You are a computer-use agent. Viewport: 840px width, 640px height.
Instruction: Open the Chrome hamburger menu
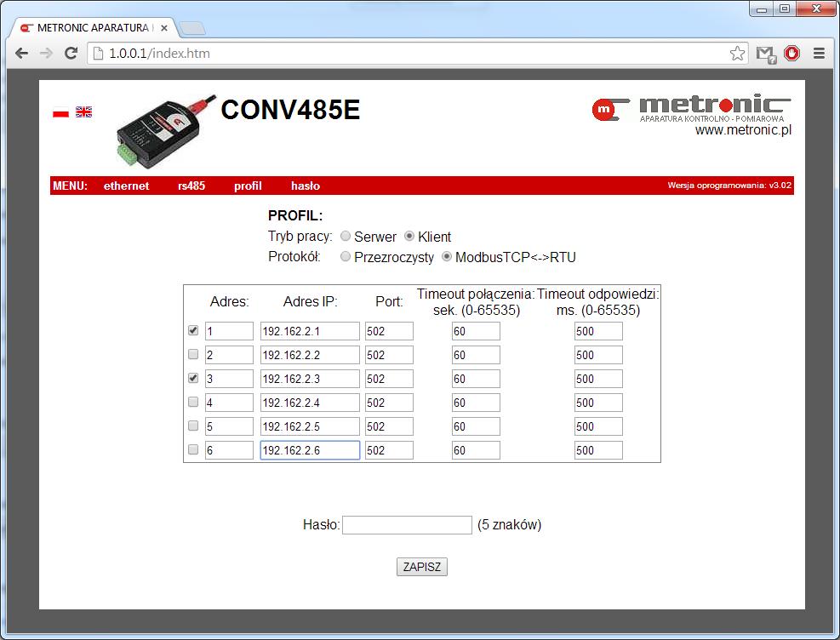pos(819,53)
